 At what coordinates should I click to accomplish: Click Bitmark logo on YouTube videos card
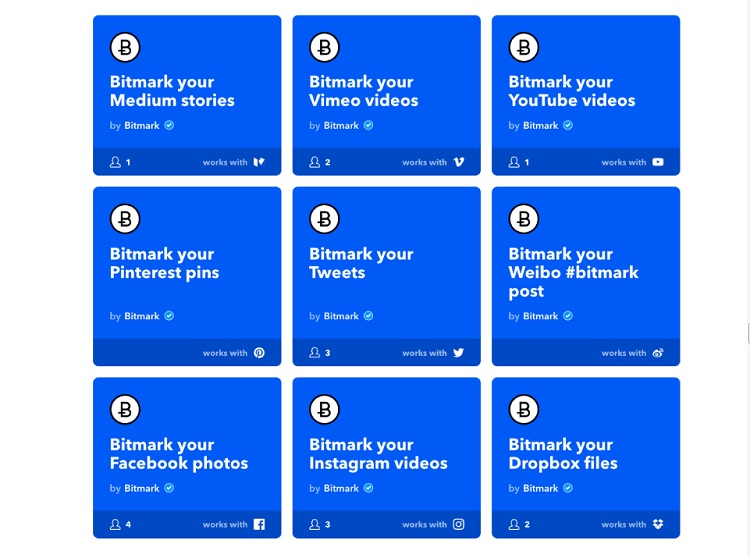click(x=524, y=47)
